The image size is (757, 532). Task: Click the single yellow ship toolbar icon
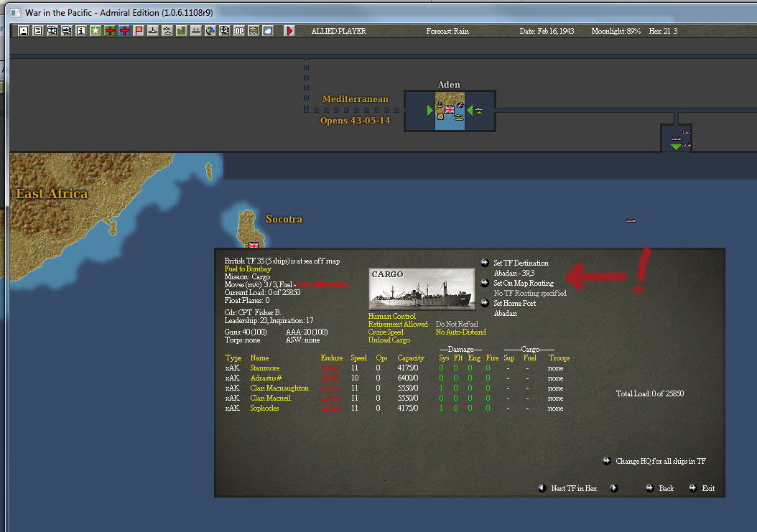tap(152, 31)
